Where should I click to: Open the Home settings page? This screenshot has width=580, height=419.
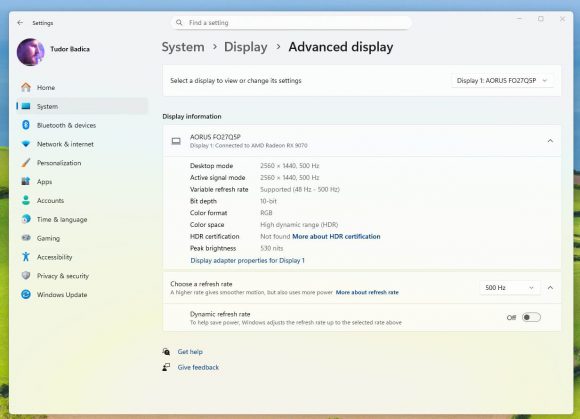pos(82,87)
